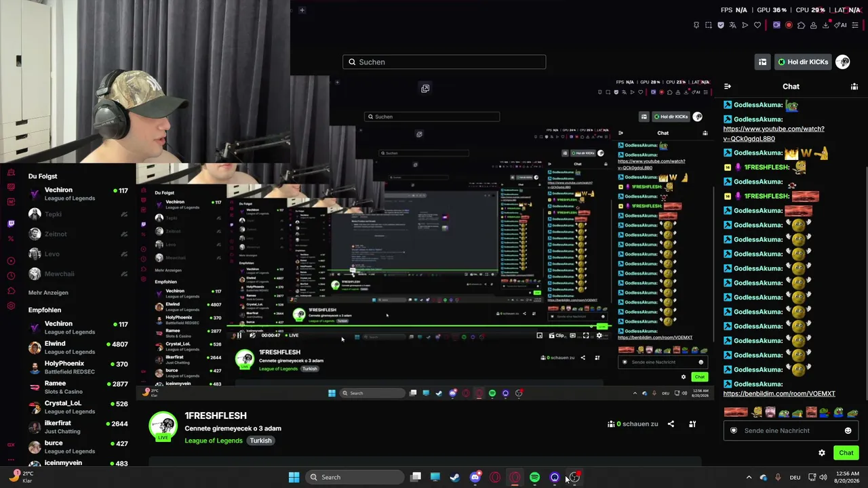Open Twitch in the Opera GX sidebar
The image size is (868, 488).
point(11,223)
